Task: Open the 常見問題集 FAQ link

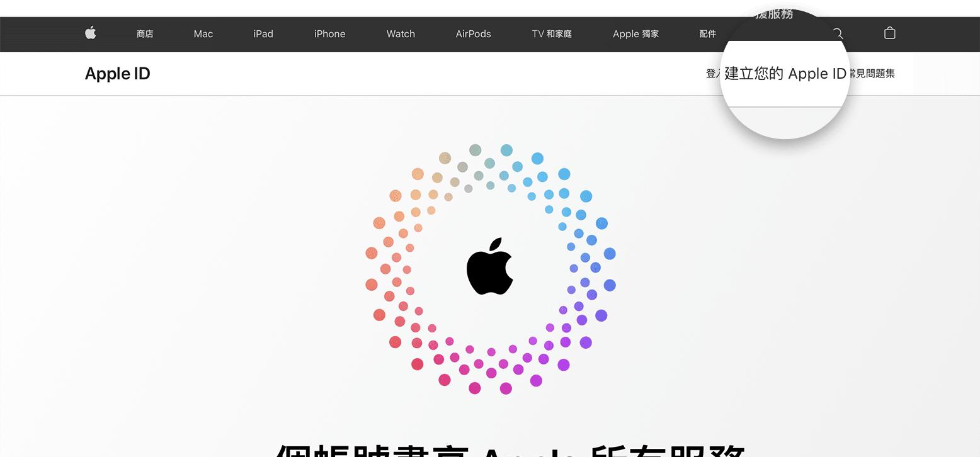Action: tap(871, 74)
